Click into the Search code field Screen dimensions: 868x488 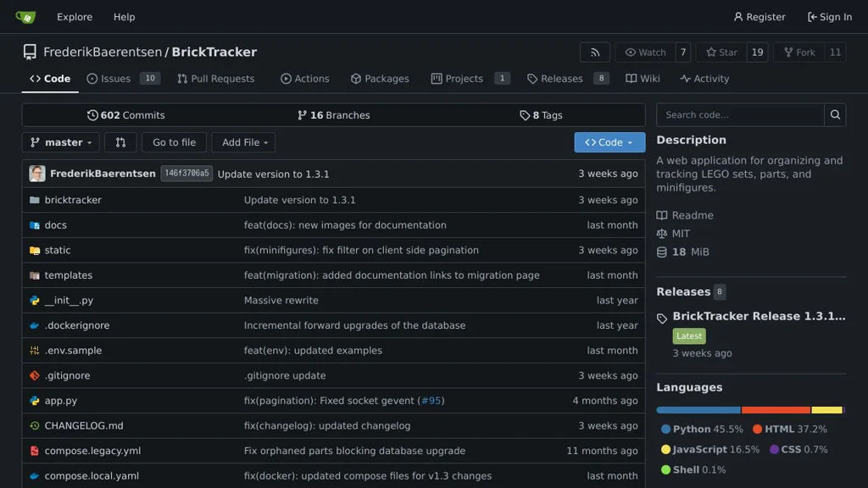pos(739,115)
